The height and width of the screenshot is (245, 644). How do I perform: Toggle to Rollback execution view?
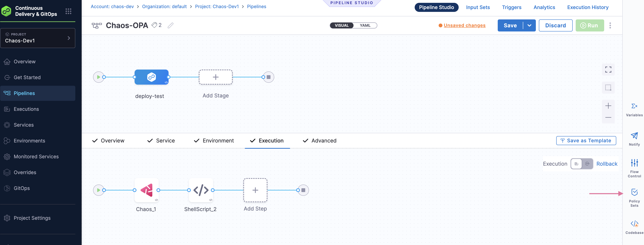[587, 164]
